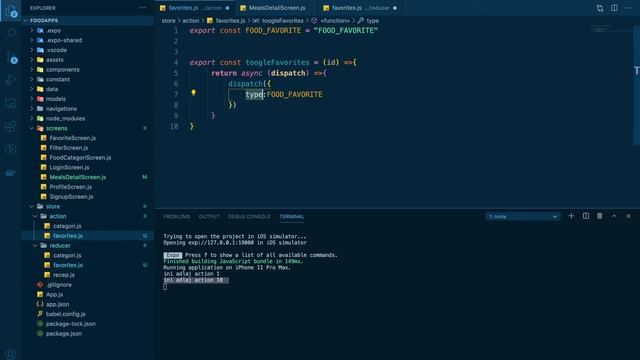Open the Docker view in activity bar
The width and height of the screenshot is (640, 360).
point(11,173)
